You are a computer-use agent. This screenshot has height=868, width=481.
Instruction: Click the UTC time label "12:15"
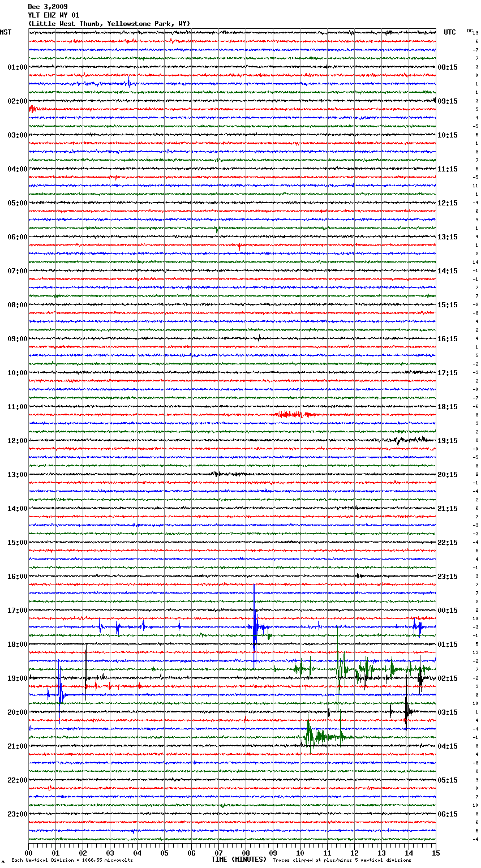(x=448, y=203)
